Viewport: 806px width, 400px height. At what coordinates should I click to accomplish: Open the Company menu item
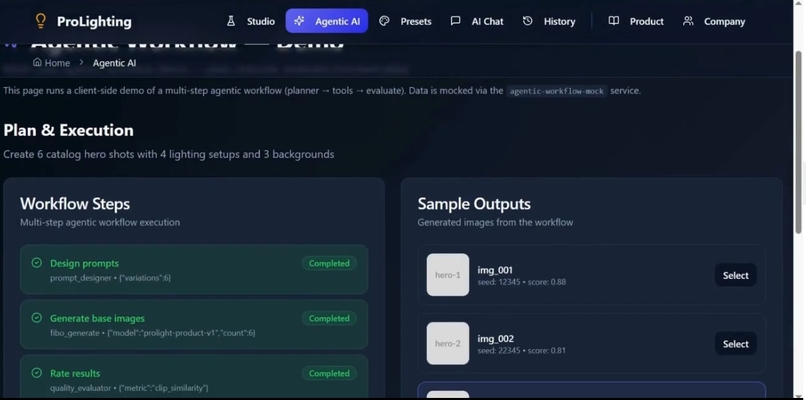(714, 21)
